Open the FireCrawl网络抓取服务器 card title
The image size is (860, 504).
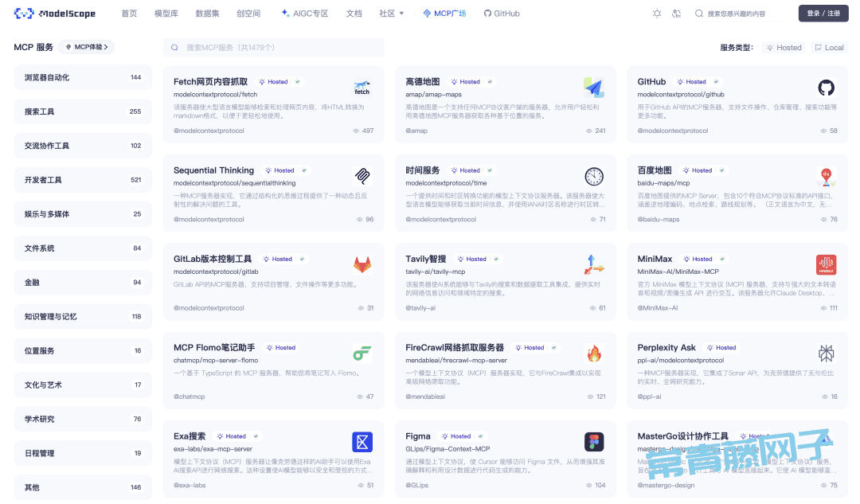[x=455, y=348]
